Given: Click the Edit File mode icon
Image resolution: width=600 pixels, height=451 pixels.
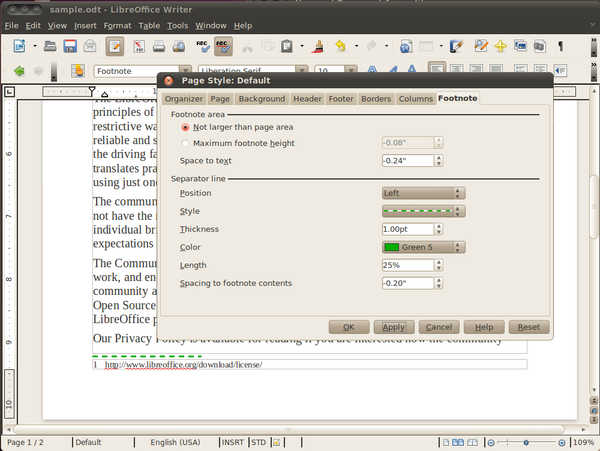Looking at the screenshot, I should [115, 45].
